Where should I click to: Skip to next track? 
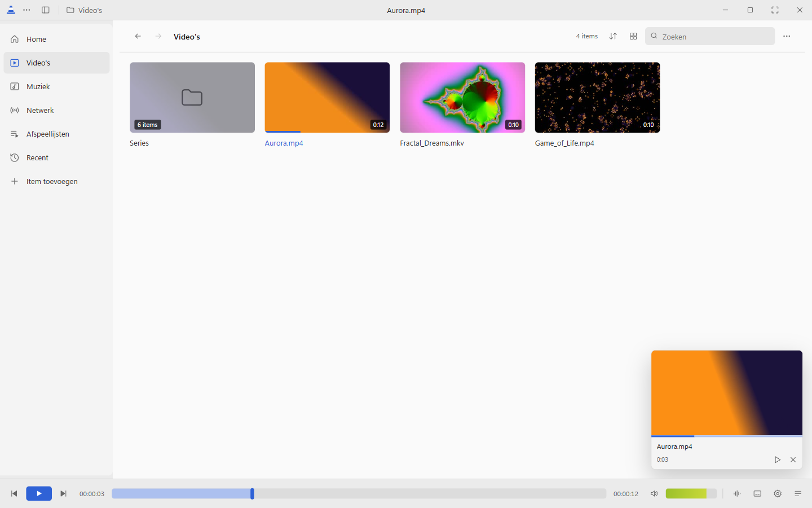point(64,494)
